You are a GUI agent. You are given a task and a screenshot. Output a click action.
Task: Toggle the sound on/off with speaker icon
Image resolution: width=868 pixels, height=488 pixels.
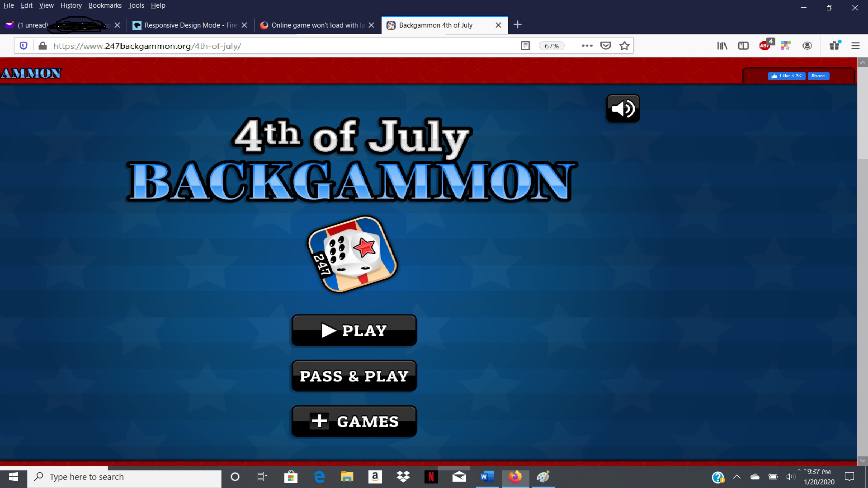pos(623,108)
